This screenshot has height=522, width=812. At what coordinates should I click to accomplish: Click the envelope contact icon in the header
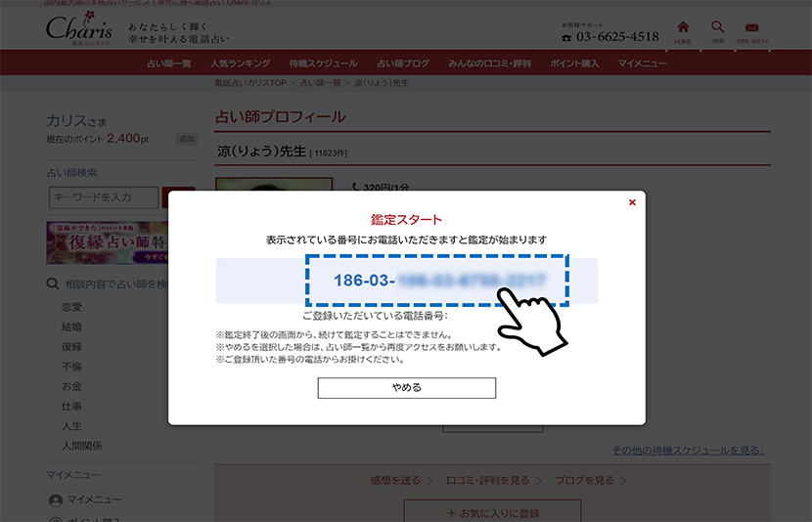click(751, 30)
